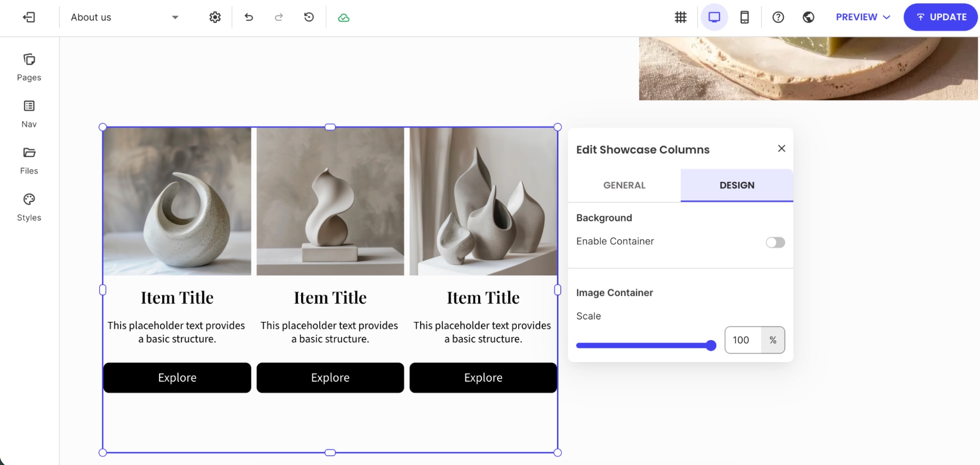Click the exit editor icon

[x=29, y=17]
